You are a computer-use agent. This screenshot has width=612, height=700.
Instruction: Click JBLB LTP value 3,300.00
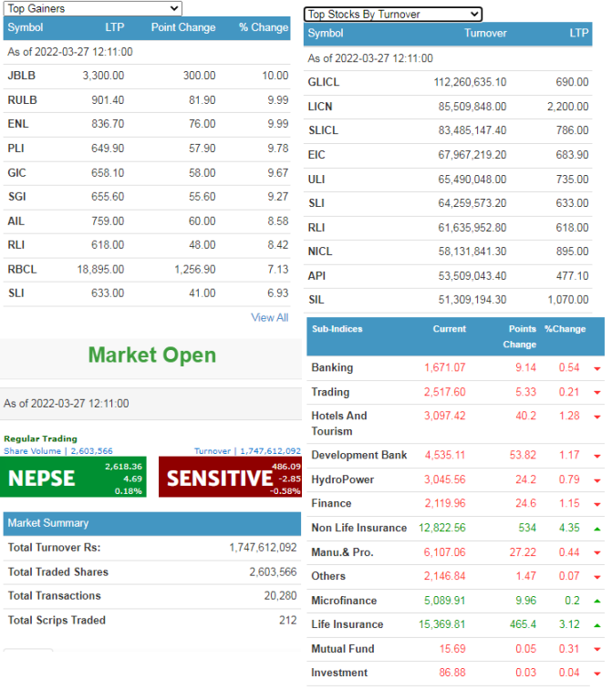[103, 76]
